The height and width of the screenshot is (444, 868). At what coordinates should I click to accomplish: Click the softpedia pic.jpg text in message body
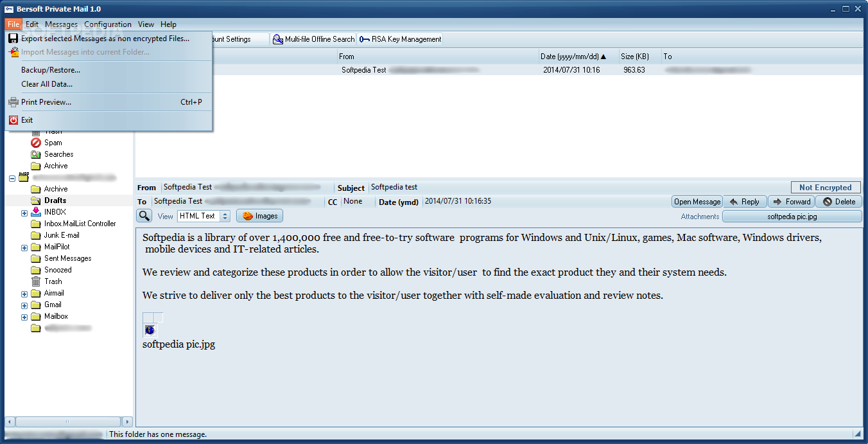pyautogui.click(x=178, y=344)
